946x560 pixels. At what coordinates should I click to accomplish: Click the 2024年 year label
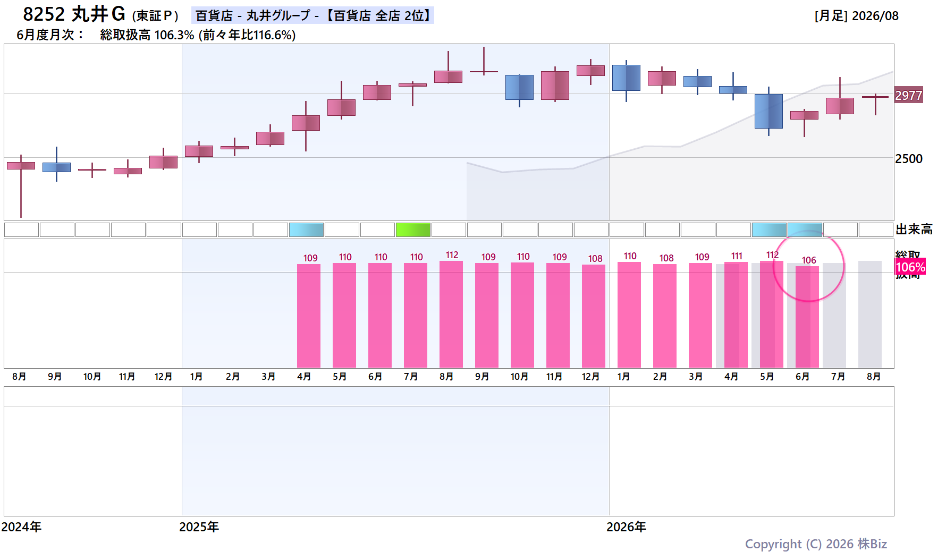pos(21,527)
